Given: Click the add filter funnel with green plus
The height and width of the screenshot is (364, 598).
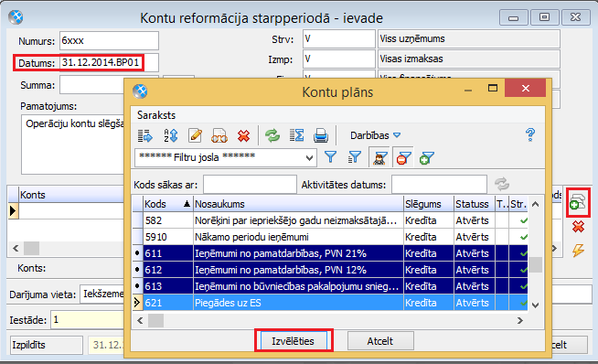Looking at the screenshot, I should pyautogui.click(x=426, y=157).
